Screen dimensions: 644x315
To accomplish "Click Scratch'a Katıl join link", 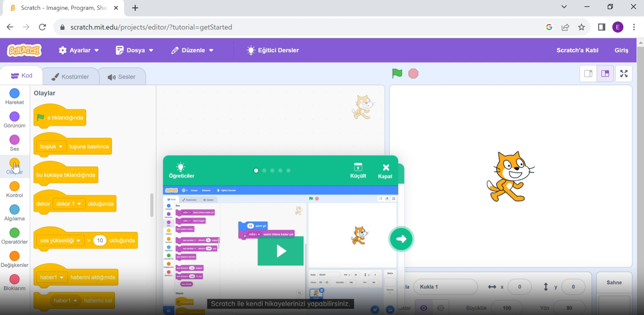I will coord(577,50).
